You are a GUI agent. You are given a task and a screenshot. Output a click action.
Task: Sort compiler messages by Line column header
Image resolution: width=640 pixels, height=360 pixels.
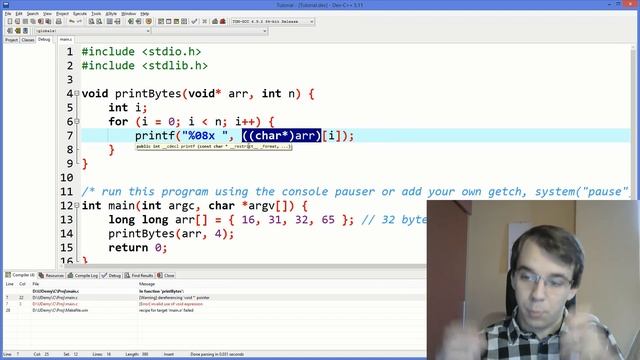(9, 284)
